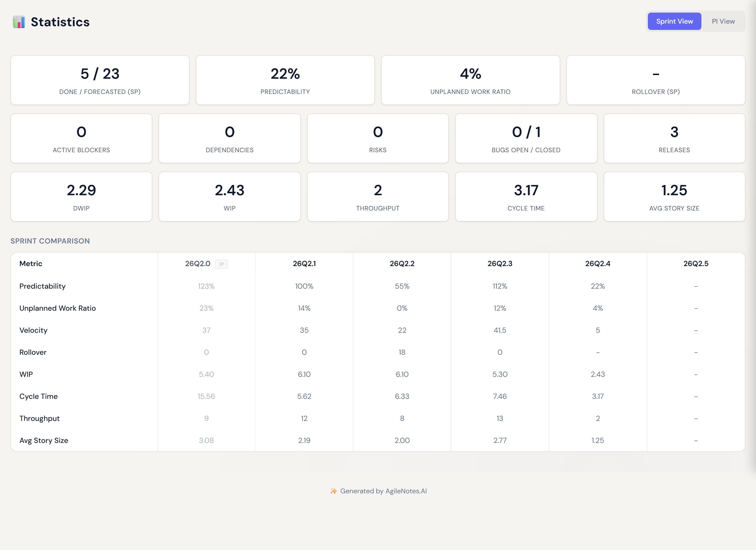
Task: Click the Throughput row label in table
Action: (39, 419)
